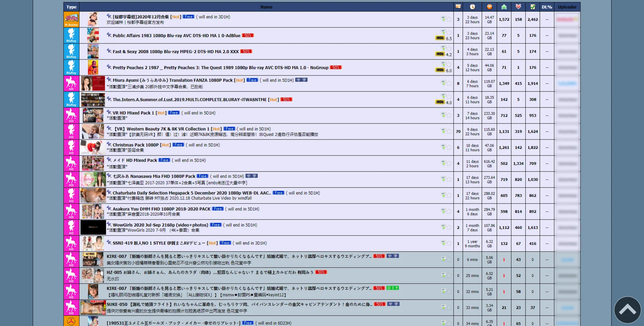Click the comments count 70
This screenshot has width=644, height=326.
(x=458, y=131)
